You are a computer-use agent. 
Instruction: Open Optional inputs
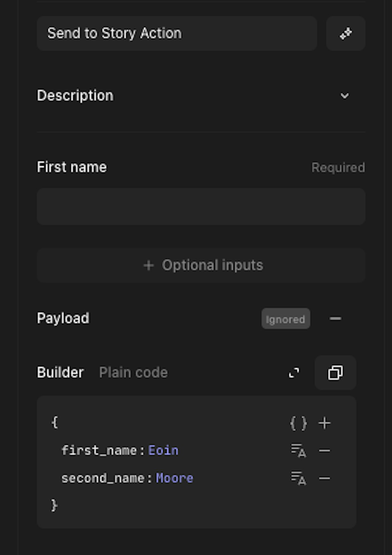201,266
